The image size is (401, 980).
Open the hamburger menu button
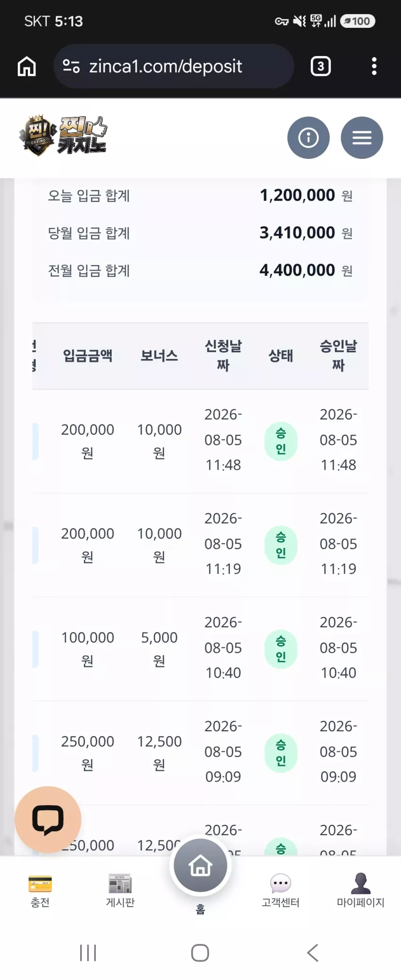coord(362,138)
